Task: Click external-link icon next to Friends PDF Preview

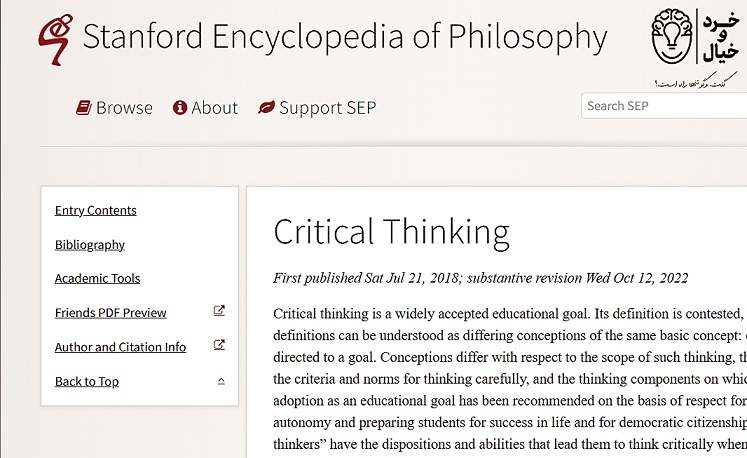Action: point(220,312)
